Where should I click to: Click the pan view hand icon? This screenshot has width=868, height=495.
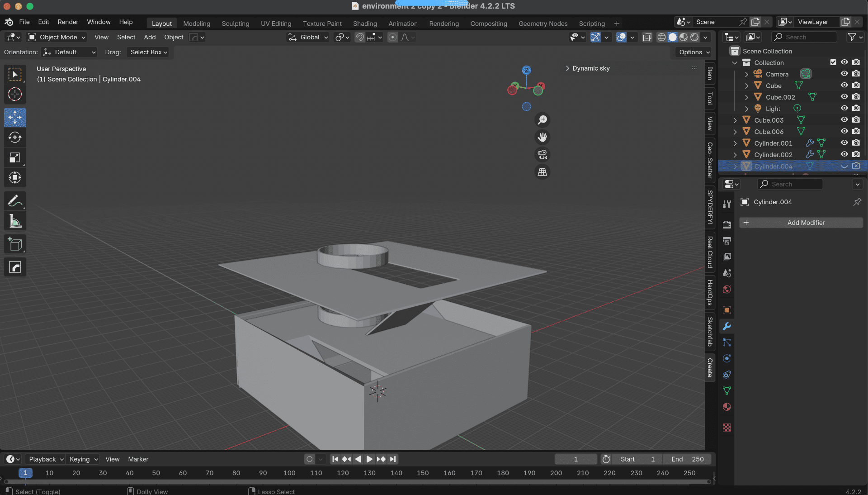[542, 137]
